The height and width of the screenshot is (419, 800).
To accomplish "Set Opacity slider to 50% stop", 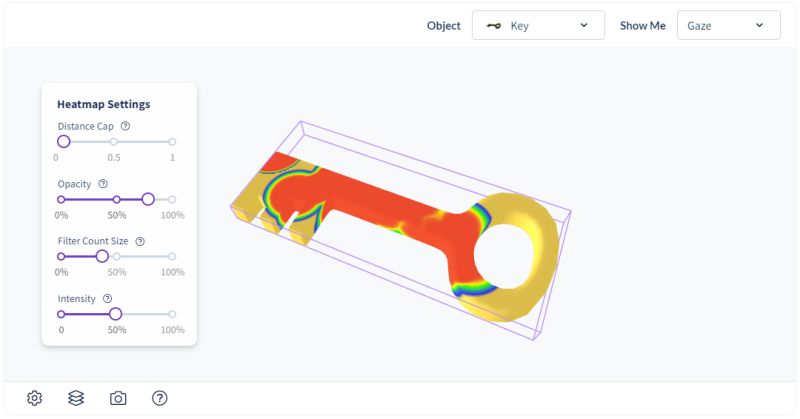I will click(x=117, y=199).
